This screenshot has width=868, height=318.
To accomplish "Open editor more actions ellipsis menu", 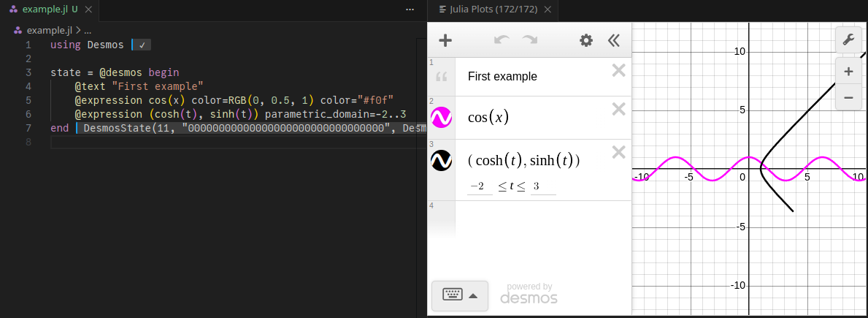I will 410,10.
